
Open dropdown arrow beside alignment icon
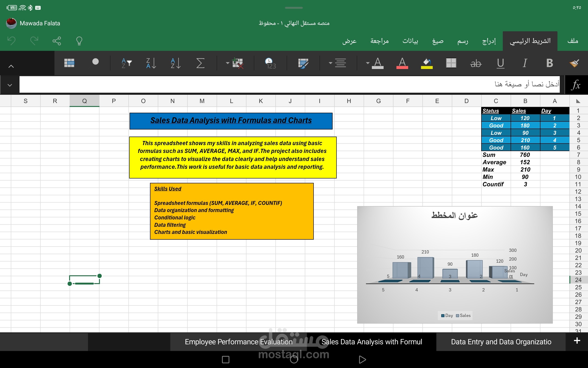(x=330, y=63)
